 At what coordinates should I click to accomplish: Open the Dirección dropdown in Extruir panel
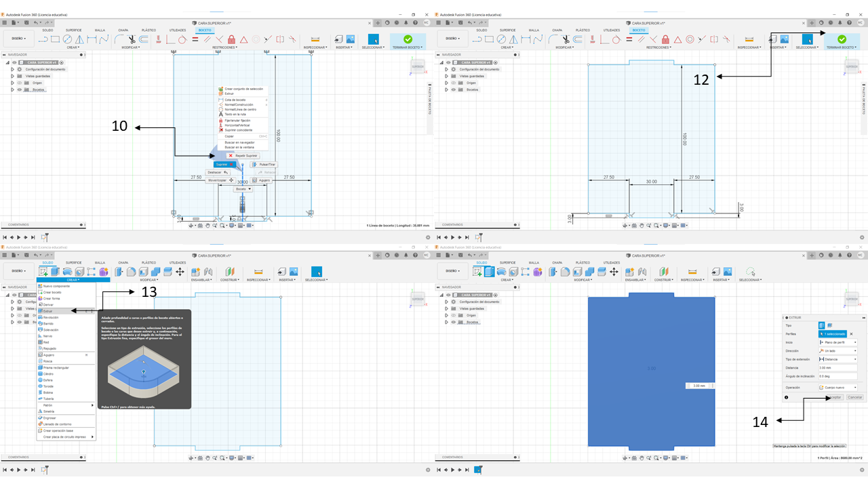838,350
